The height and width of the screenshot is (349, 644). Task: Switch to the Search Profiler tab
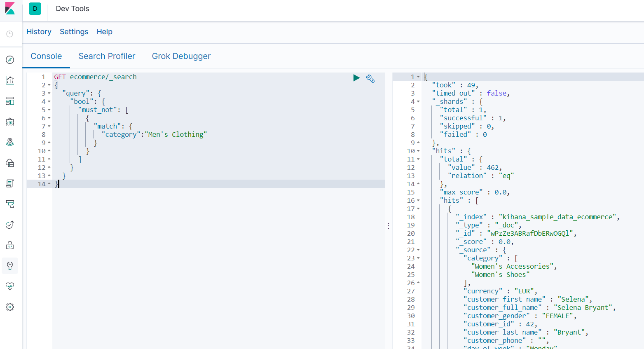point(107,56)
